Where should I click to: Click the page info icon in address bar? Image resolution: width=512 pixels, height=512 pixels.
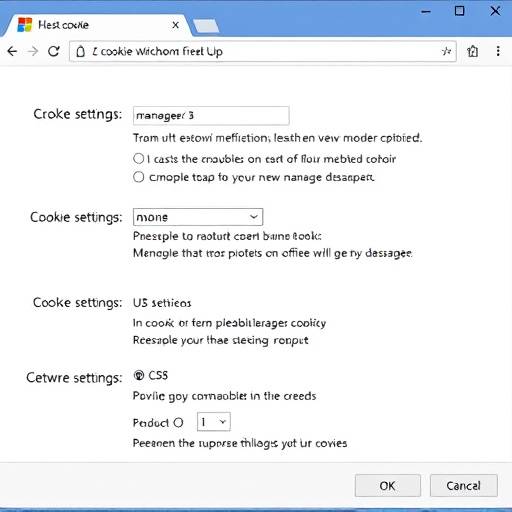click(80, 52)
